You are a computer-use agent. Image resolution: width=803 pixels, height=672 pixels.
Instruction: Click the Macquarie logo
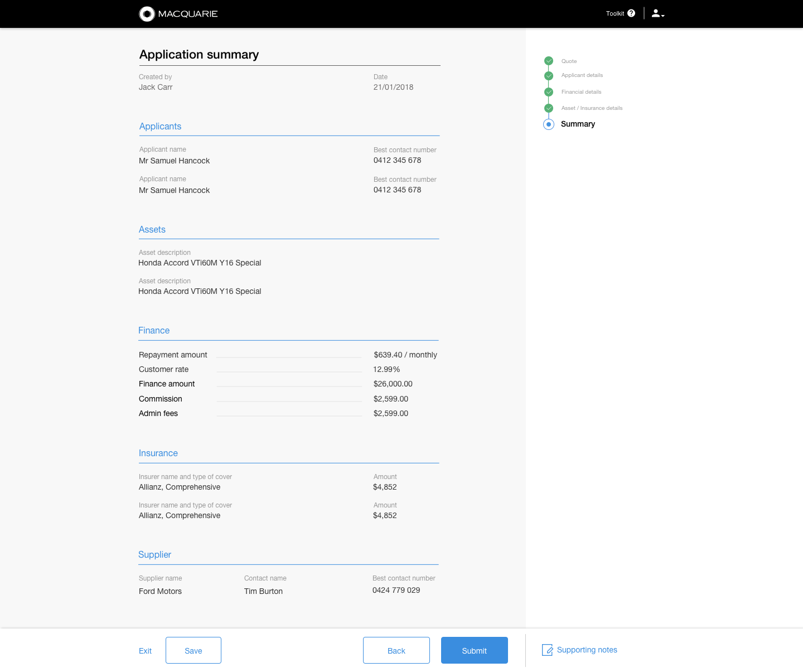coord(178,14)
